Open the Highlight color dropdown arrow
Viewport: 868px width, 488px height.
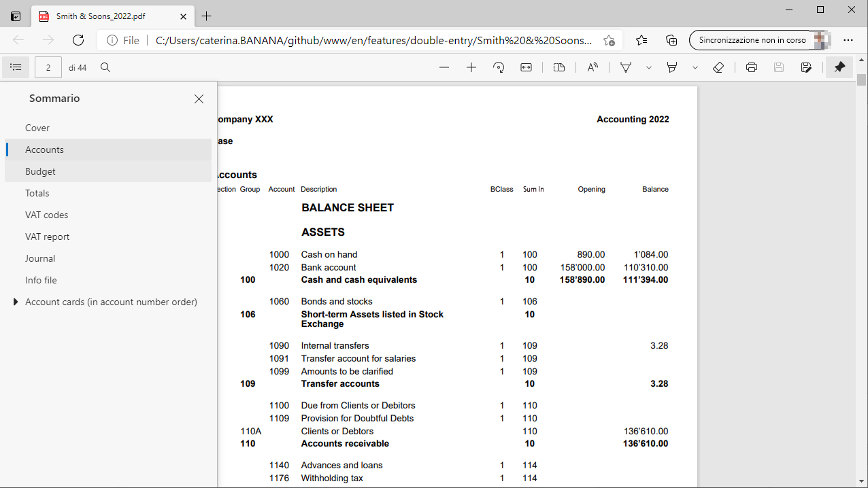[695, 67]
